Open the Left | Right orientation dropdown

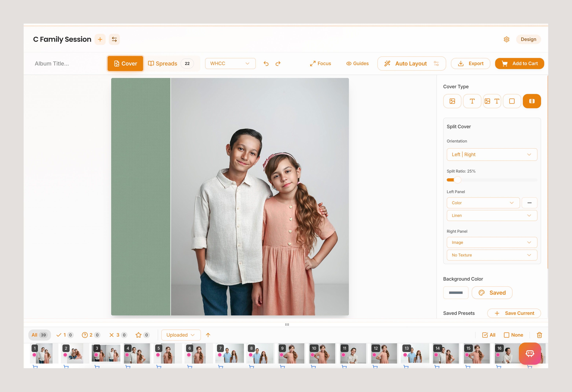pyautogui.click(x=492, y=155)
